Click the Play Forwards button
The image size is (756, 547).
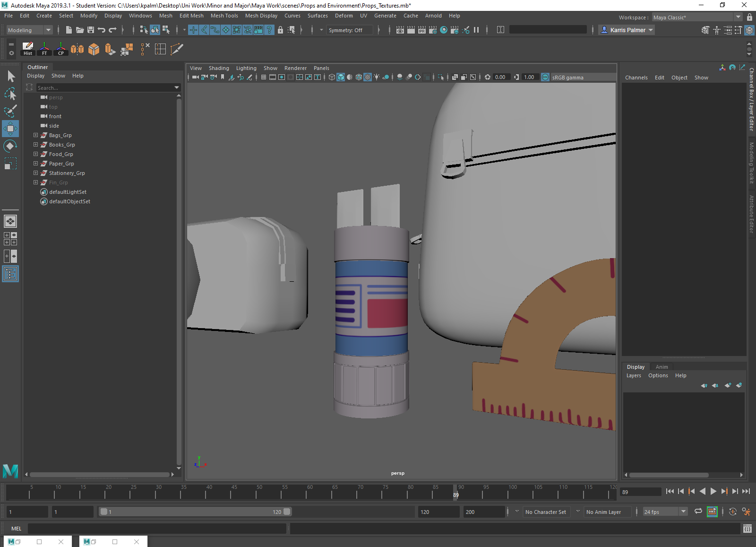713,491
